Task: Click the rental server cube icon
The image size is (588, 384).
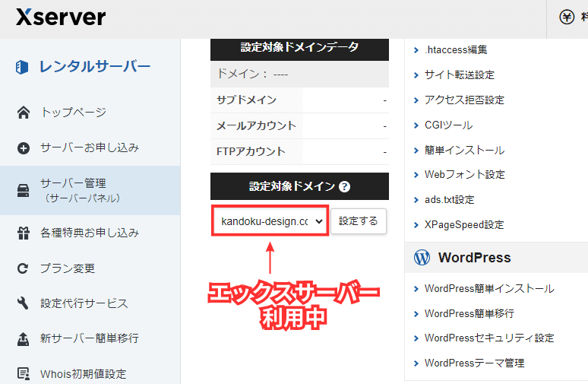Action: [x=22, y=67]
